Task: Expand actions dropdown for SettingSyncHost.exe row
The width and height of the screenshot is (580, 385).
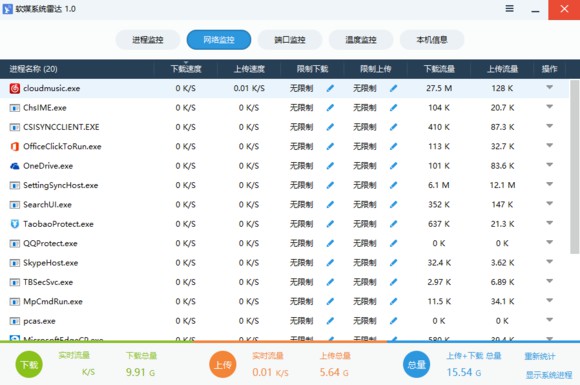Action: pyautogui.click(x=550, y=184)
